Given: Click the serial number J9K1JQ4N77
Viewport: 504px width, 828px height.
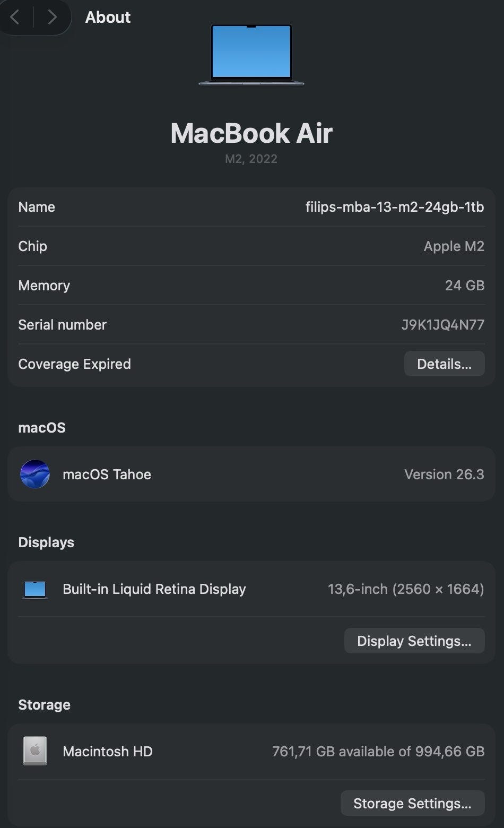Looking at the screenshot, I should 442,325.
